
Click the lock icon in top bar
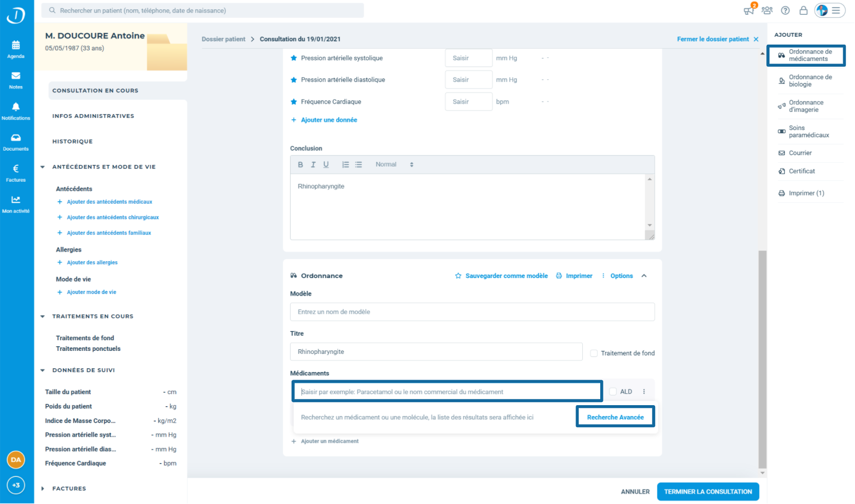point(803,11)
